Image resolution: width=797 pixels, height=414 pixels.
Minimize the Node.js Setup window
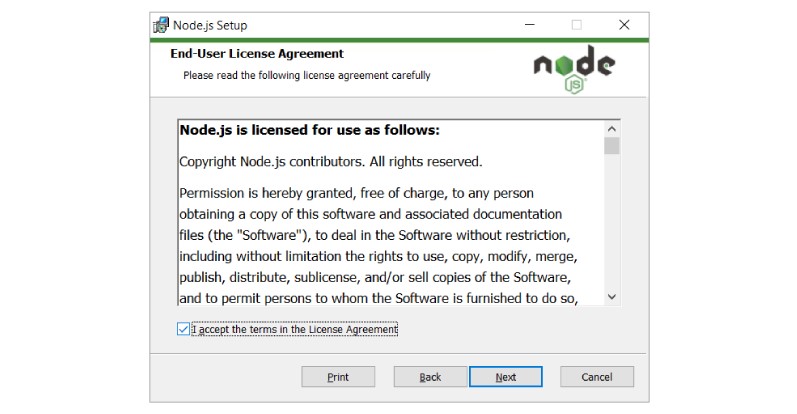pyautogui.click(x=530, y=25)
